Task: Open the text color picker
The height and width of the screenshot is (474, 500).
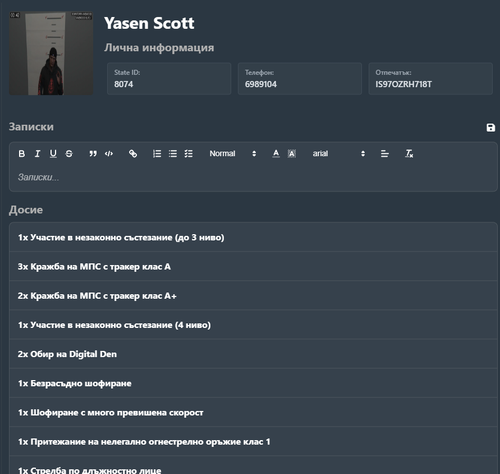Action: coord(276,154)
